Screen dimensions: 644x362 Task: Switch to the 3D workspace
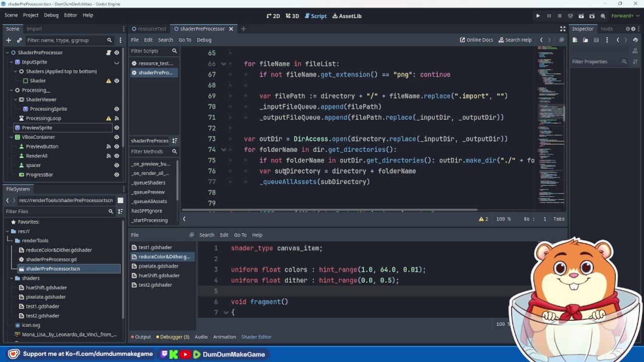click(292, 16)
